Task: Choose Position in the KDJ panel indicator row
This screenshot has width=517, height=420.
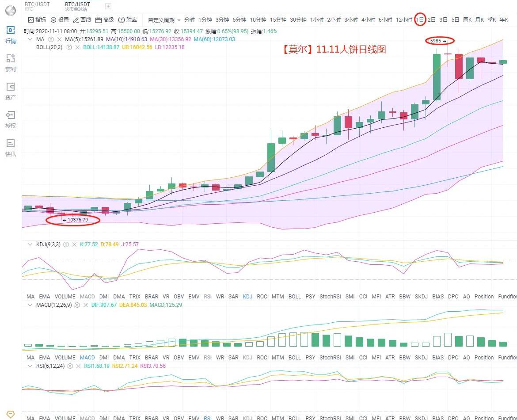Action: (x=484, y=297)
